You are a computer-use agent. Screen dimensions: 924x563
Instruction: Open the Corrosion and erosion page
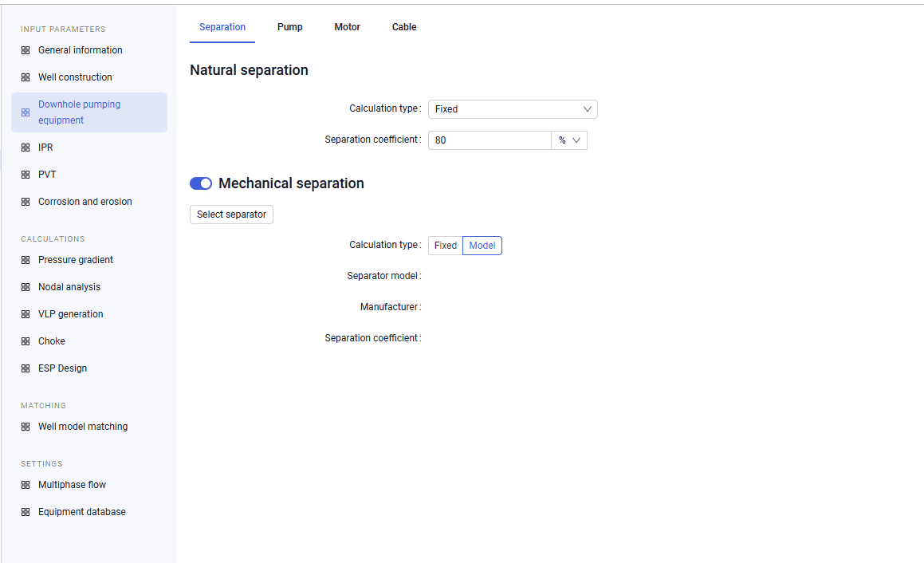[x=89, y=203]
